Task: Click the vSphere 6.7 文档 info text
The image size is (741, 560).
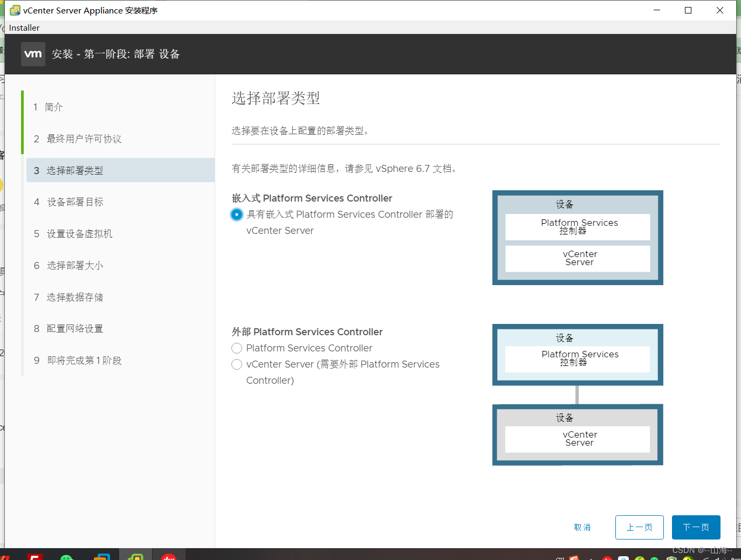Action: (x=345, y=169)
